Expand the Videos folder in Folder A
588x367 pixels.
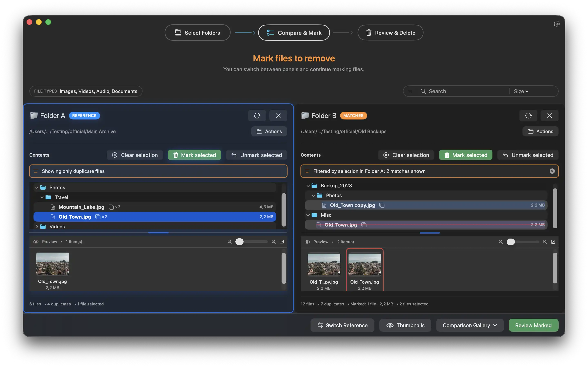coord(37,227)
